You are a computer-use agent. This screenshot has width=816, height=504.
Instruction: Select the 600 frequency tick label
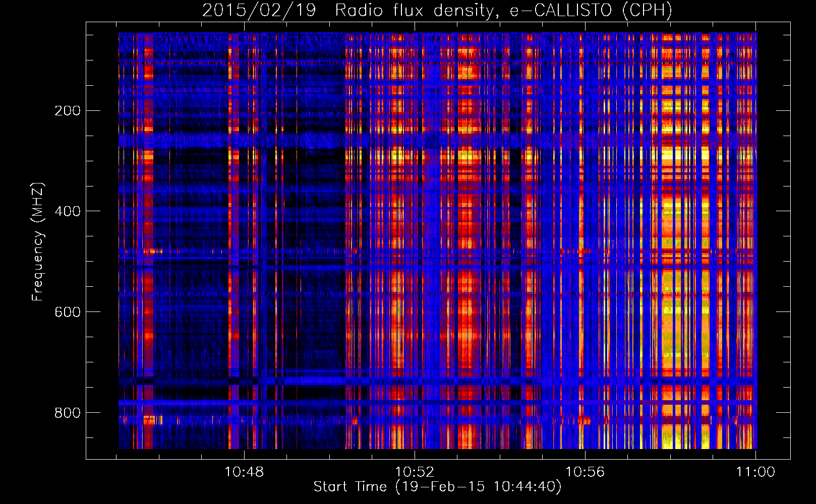68,312
